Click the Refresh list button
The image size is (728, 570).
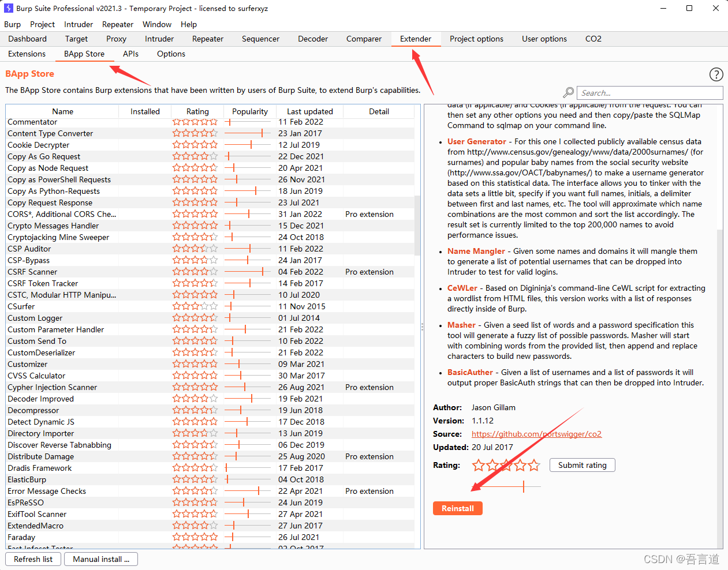tap(33, 559)
